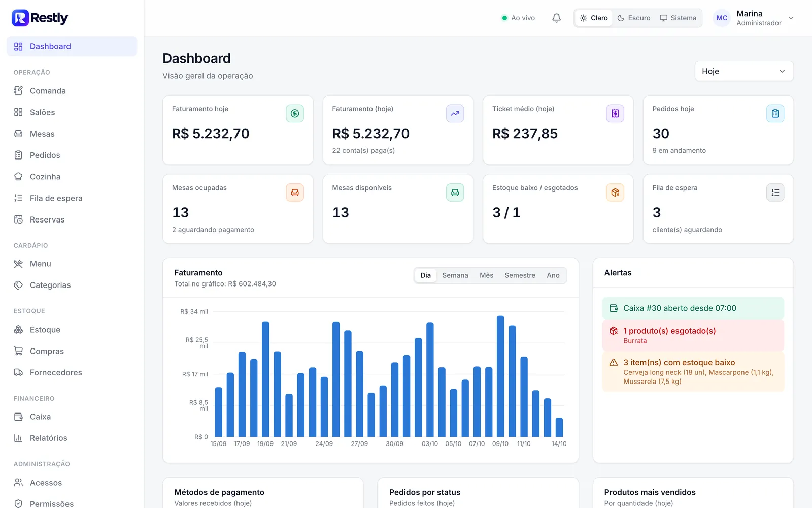812x508 pixels.
Task: Click the Relatórios chart icon
Action: pos(18,438)
